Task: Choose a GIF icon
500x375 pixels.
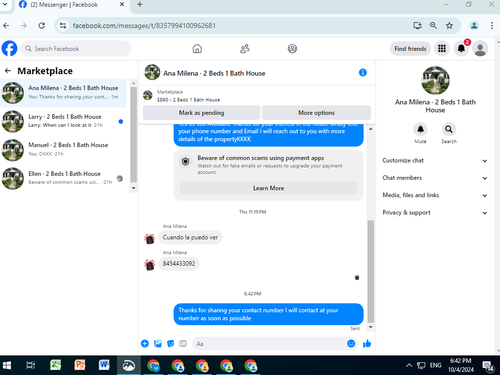Action: (x=183, y=344)
